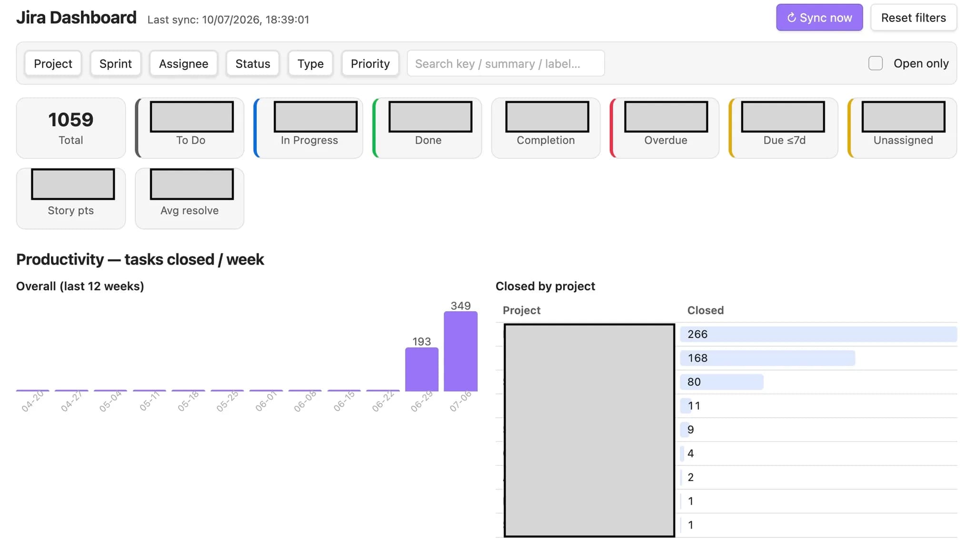Open the Project filter dropdown
This screenshot has width=975, height=560.
pos(53,63)
